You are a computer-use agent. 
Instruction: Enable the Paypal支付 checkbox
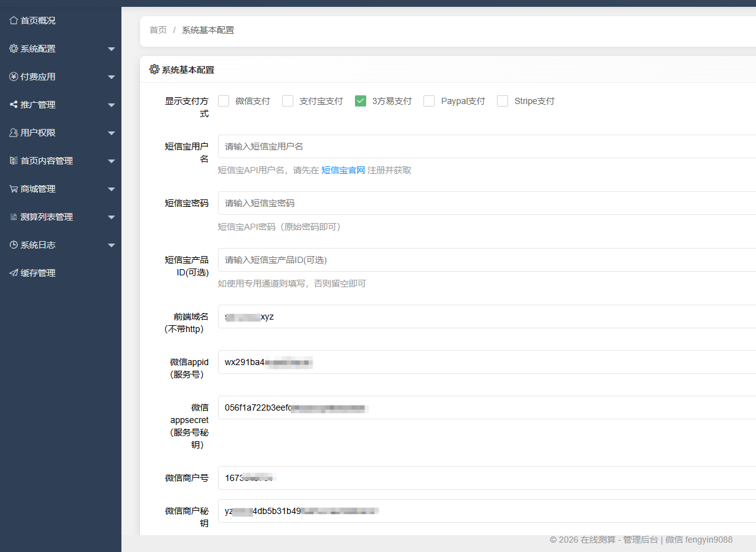429,101
